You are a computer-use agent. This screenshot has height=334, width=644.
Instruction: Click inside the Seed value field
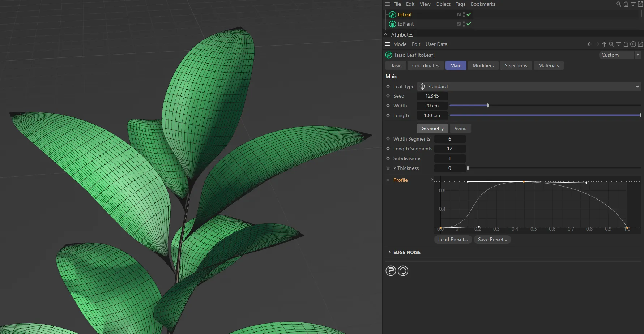(432, 96)
